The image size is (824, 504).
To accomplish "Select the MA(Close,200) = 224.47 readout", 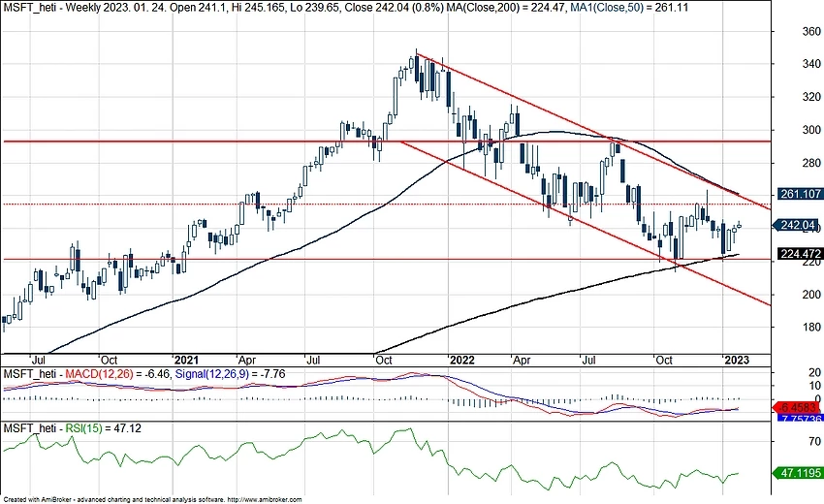I will (506, 8).
